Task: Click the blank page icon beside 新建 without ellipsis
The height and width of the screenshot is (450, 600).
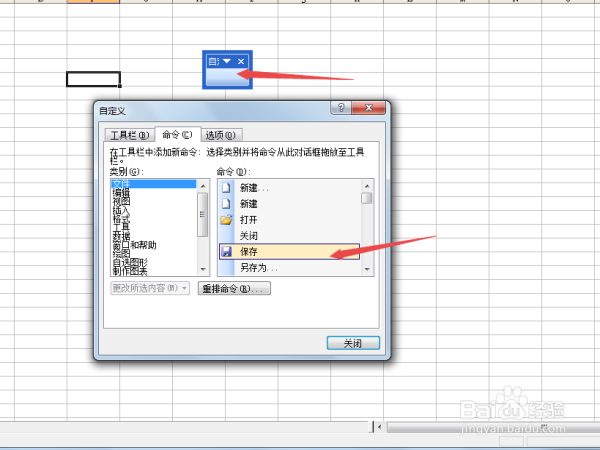Action: [226, 204]
